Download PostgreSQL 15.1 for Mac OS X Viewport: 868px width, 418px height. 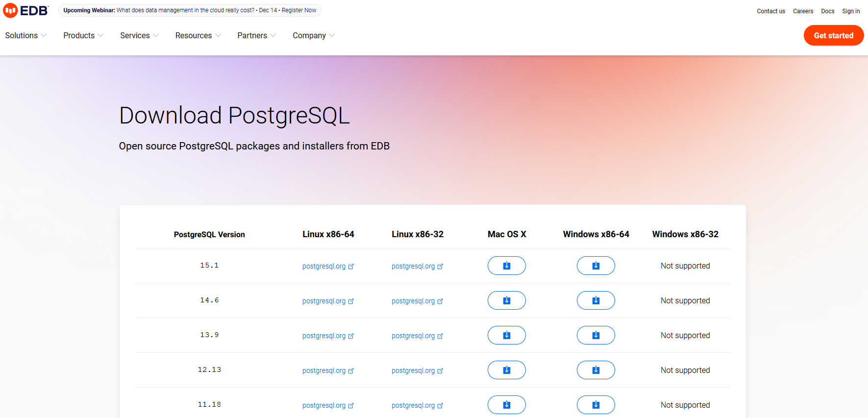(506, 266)
